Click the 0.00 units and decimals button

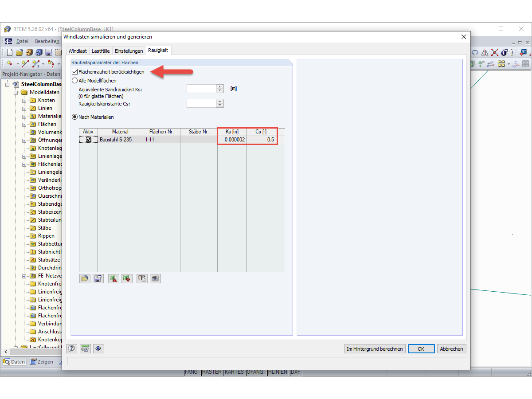click(85, 349)
